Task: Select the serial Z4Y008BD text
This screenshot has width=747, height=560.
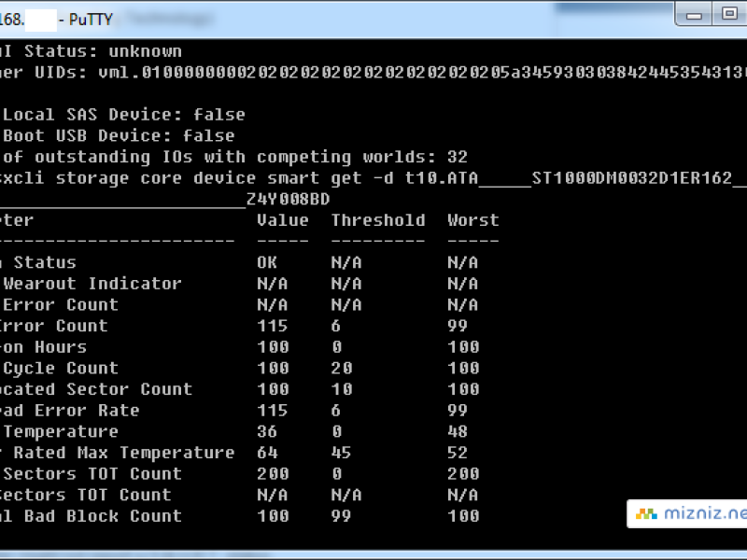Action: 289,199
